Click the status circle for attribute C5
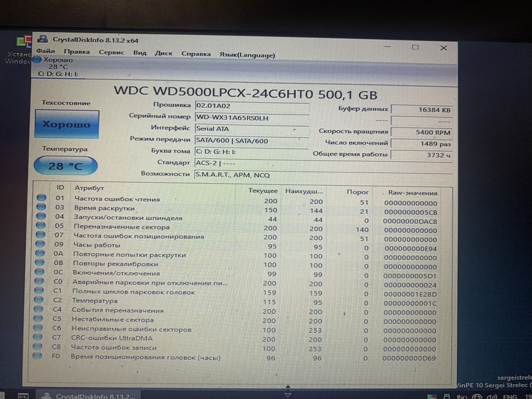The width and height of the screenshot is (532, 399). pos(38,318)
